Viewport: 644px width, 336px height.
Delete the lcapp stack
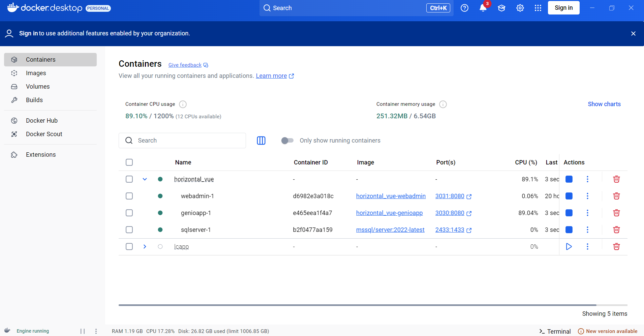[x=616, y=247]
